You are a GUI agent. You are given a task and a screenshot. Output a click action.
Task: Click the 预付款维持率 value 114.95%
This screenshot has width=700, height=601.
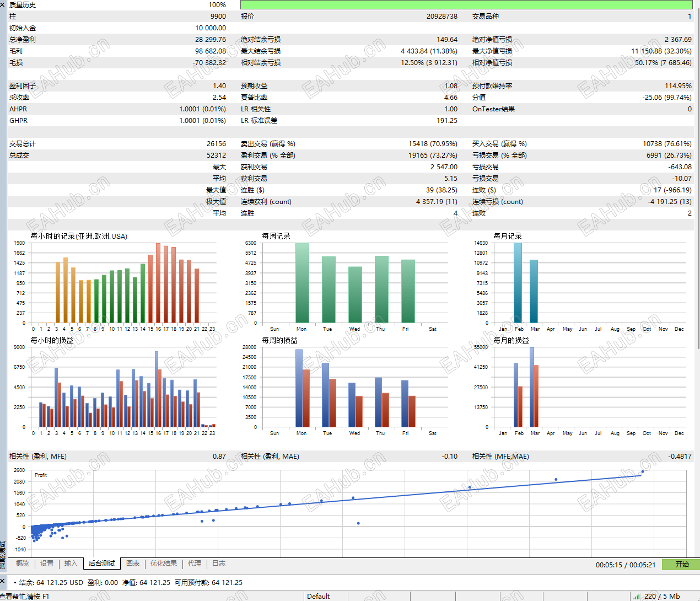[x=678, y=86]
